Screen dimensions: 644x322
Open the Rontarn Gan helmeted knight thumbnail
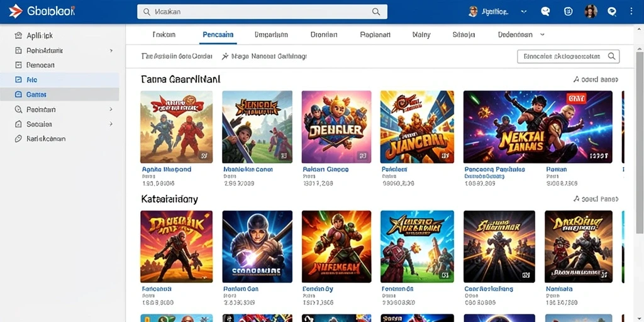tap(257, 247)
